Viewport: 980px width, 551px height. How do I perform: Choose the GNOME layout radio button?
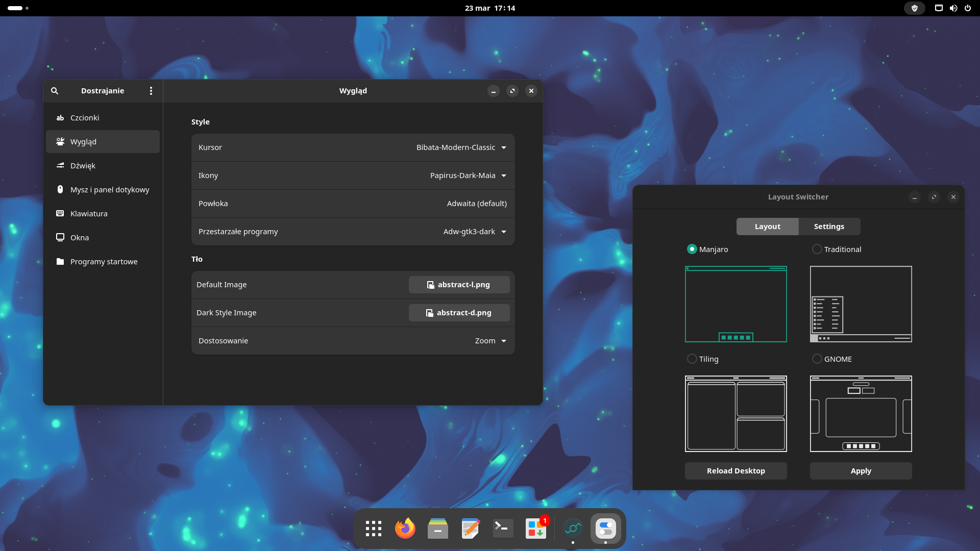(817, 359)
